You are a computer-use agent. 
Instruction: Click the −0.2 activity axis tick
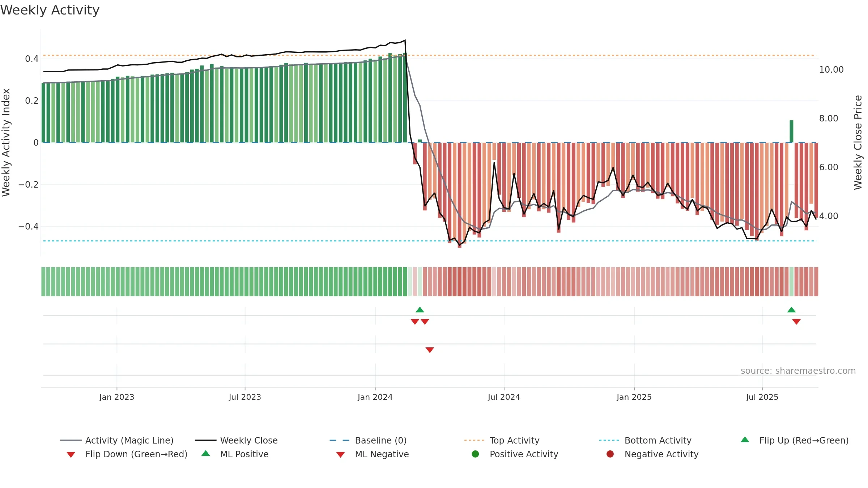28,185
